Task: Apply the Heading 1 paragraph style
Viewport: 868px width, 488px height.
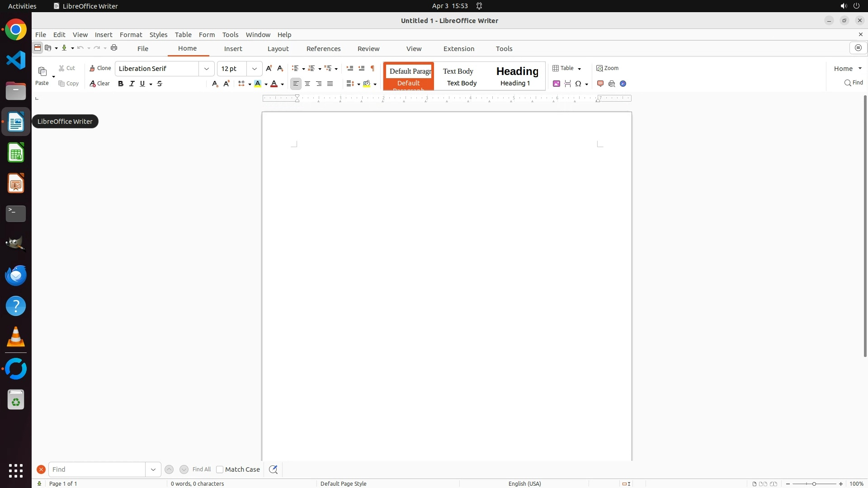Action: [517, 76]
